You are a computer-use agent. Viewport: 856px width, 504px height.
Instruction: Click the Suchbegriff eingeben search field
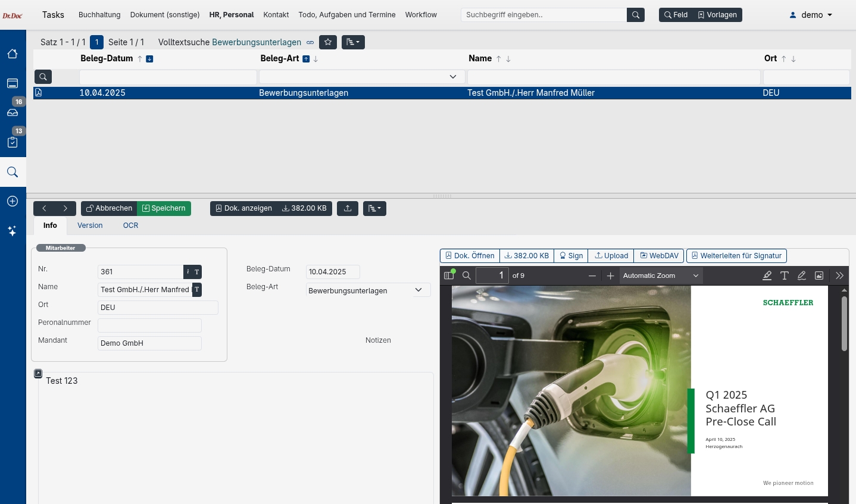tap(544, 15)
